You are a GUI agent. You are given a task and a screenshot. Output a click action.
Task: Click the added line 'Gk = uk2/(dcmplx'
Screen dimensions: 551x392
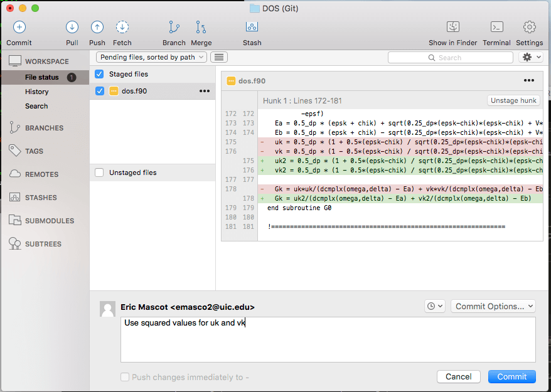coord(400,198)
